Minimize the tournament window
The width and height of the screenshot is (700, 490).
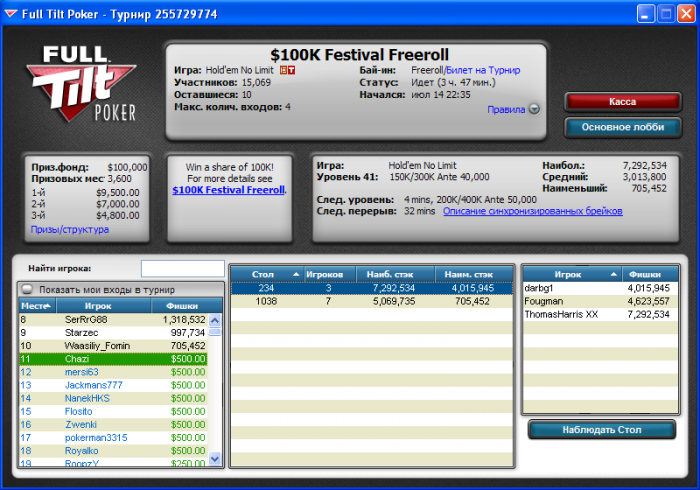[x=645, y=14]
